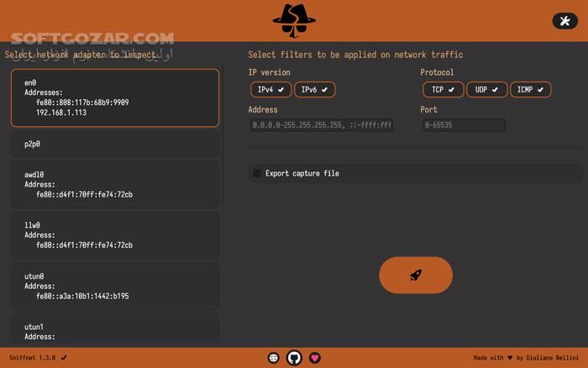Viewport: 588px width, 368px height.
Task: Select the en0 network adapter
Action: (115, 97)
